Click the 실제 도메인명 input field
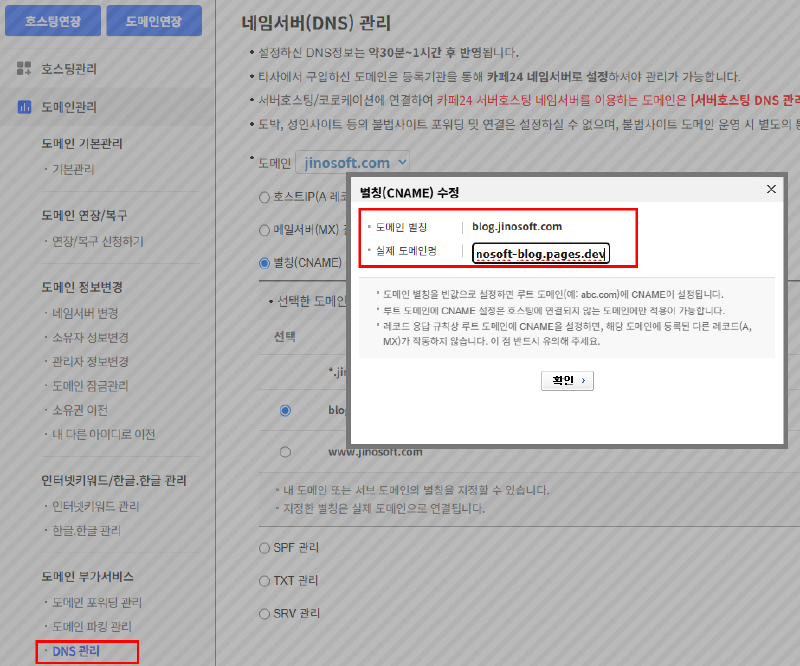 [x=541, y=253]
